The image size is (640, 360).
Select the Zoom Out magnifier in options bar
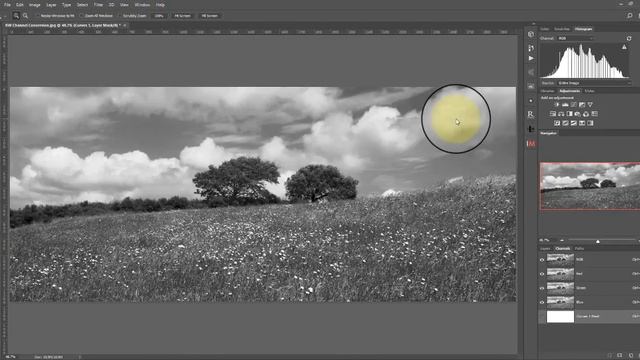click(25, 16)
